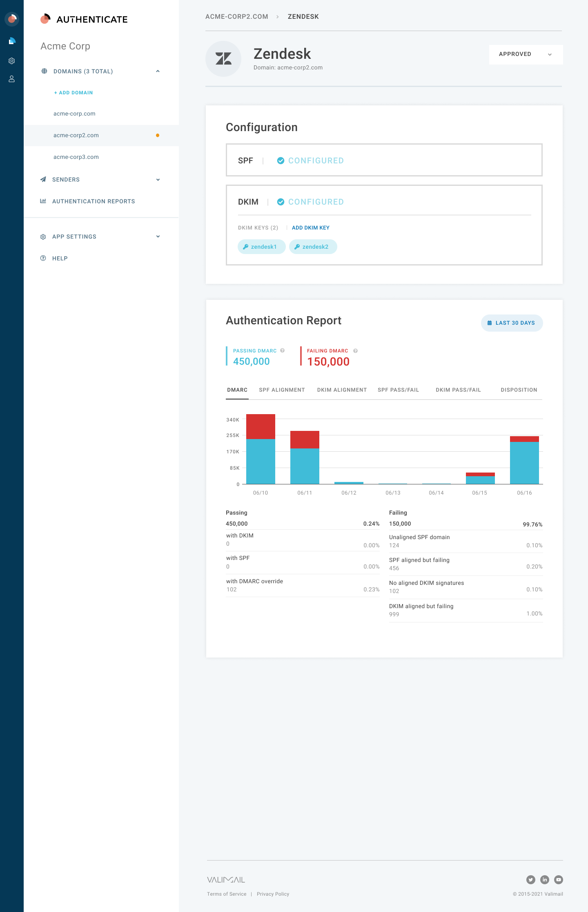The width and height of the screenshot is (588, 912).
Task: Click the 06/11 blue passing bar segment
Action: click(305, 466)
